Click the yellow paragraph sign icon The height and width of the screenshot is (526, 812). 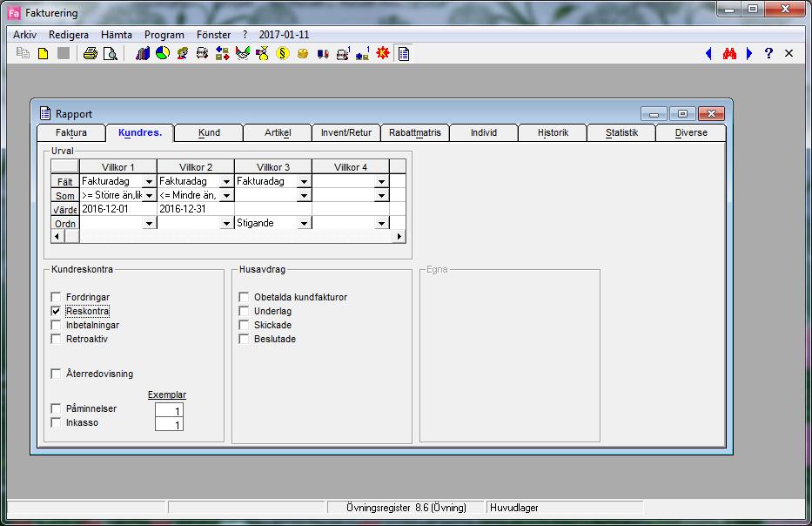(x=283, y=53)
